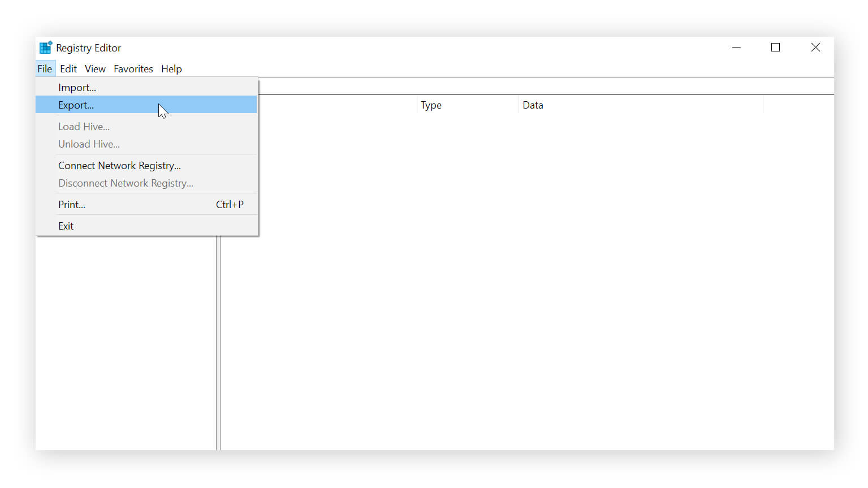Open the File menu
The width and height of the screenshot is (868, 488).
tap(45, 69)
